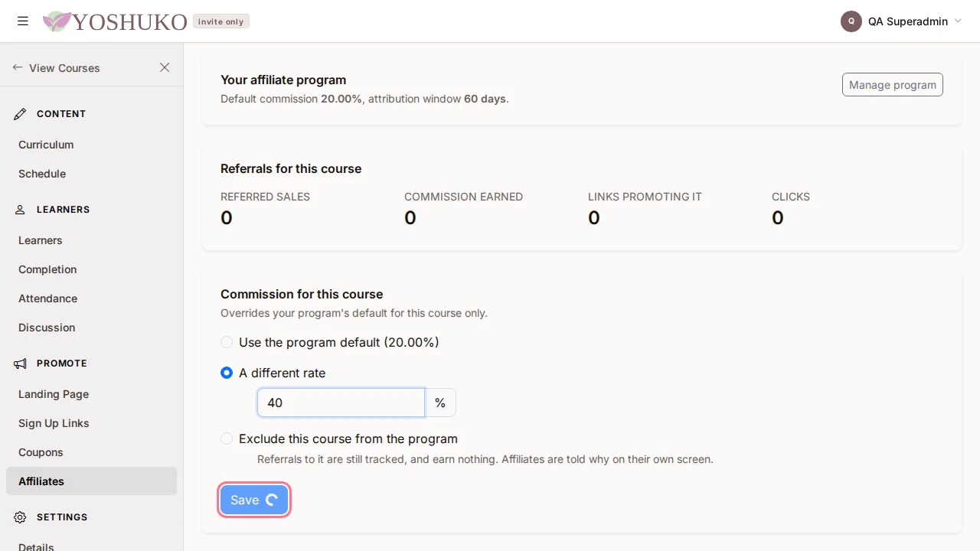
Task: Click the Content pencil icon
Action: coord(21,114)
